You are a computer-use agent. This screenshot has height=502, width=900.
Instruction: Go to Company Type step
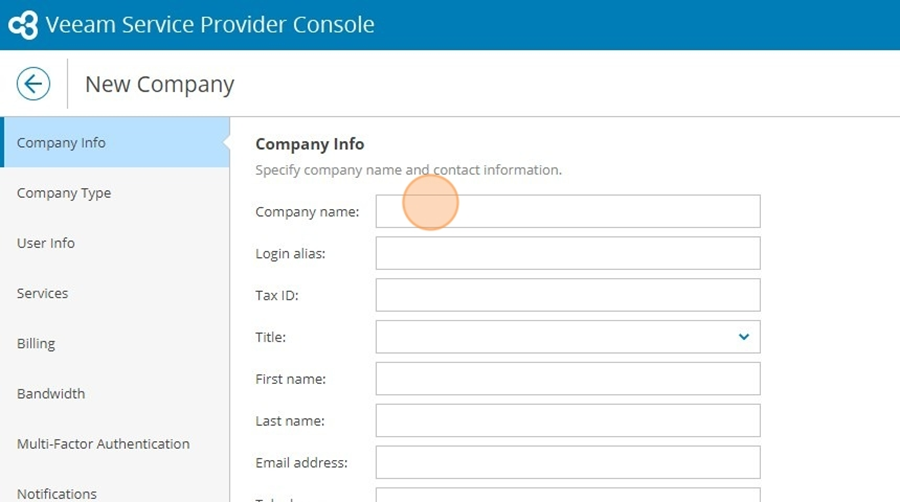click(x=115, y=193)
